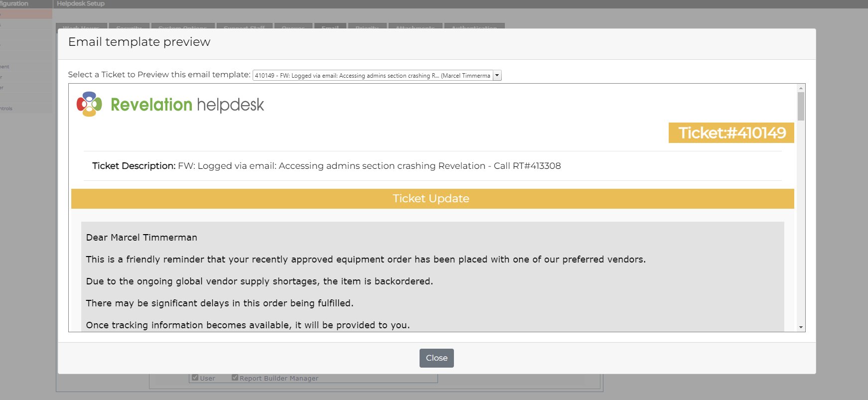Close the email template preview dialog

tap(436, 358)
